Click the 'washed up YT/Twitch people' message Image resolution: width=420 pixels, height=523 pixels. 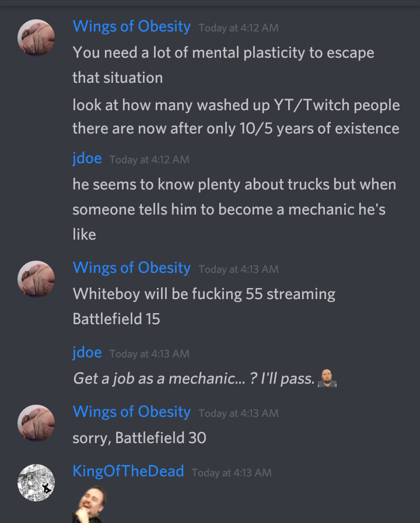pos(236,117)
